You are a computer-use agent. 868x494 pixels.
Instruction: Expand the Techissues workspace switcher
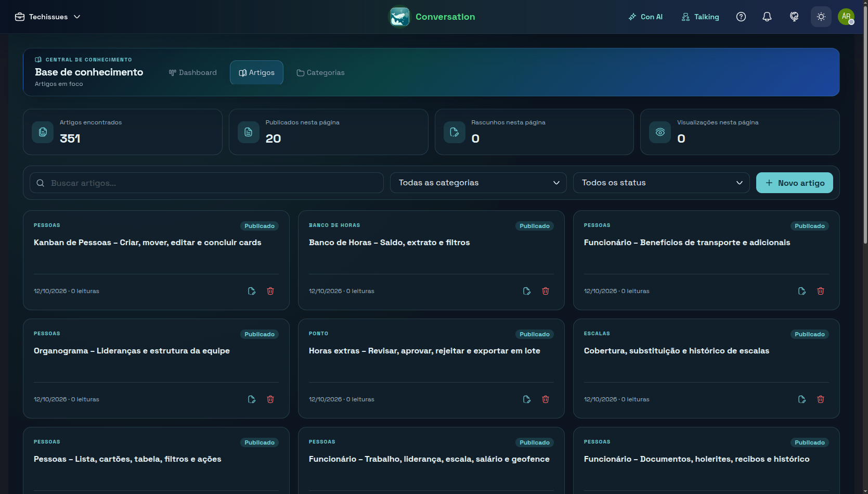pos(48,17)
